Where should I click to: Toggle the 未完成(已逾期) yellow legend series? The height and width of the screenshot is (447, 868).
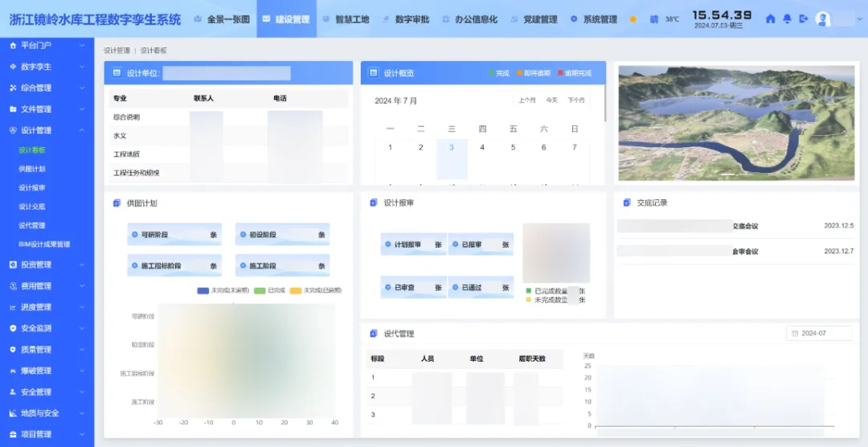pos(296,290)
